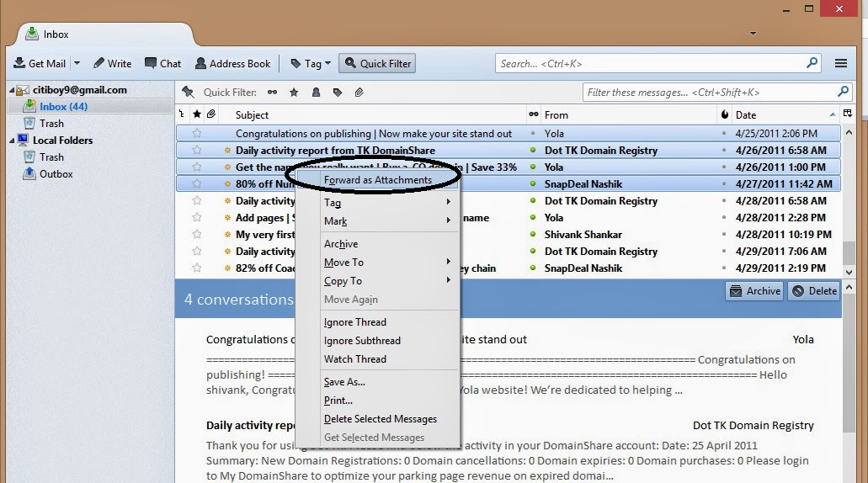This screenshot has height=483, width=868.
Task: Click the magnifier in global Search box
Action: (812, 62)
